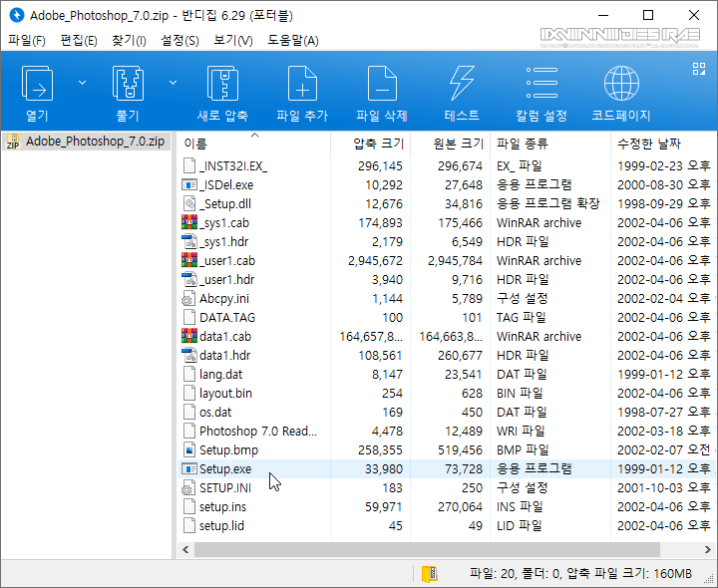
Task: Select the _INST32I.EX_ file name
Action: (x=233, y=166)
